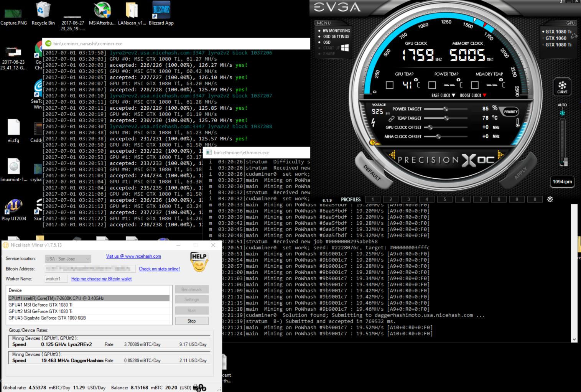This screenshot has width=581, height=392.
Task: Click the Worker Name input field
Action: [56, 279]
